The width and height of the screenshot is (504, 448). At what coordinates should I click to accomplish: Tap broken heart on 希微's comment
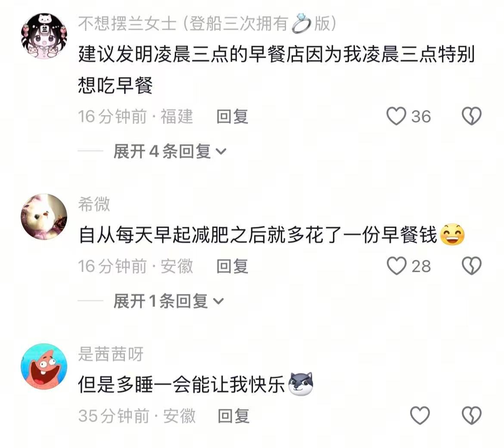472,266
